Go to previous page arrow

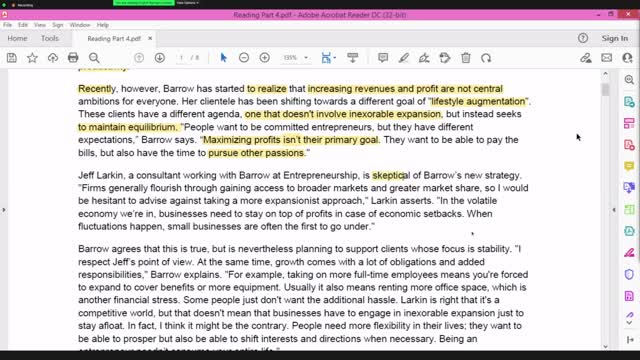139,58
